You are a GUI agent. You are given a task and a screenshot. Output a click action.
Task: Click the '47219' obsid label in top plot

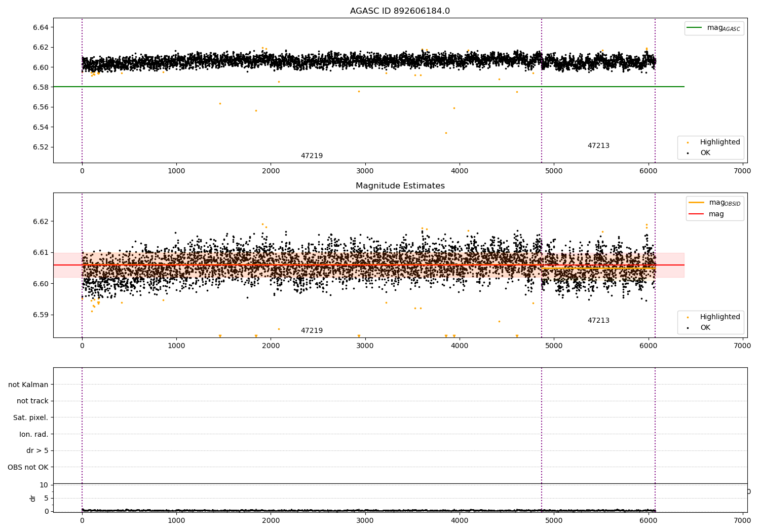click(x=312, y=156)
